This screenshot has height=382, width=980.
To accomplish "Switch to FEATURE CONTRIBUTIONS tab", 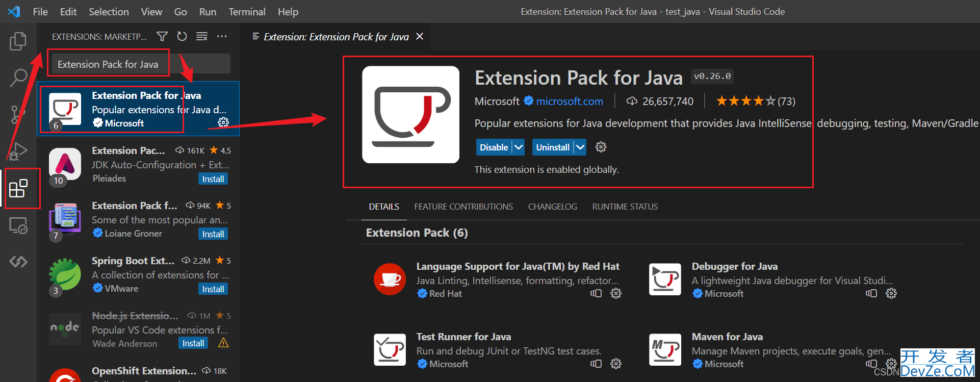I will tap(463, 207).
